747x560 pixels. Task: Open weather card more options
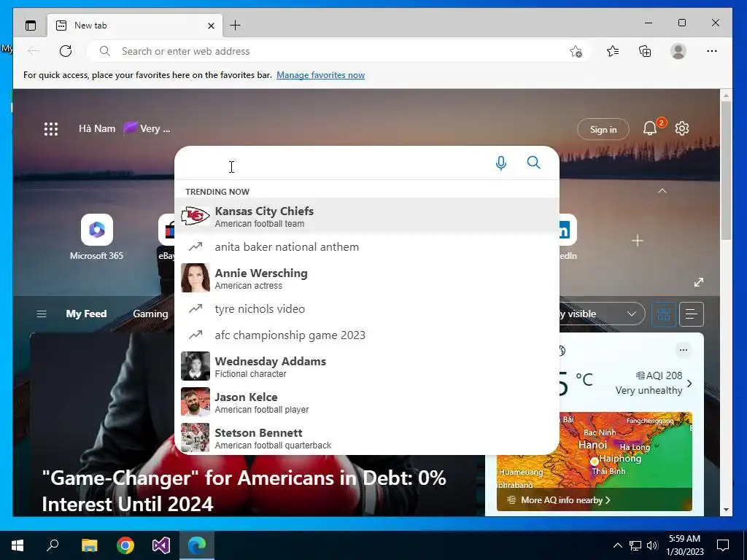point(683,351)
